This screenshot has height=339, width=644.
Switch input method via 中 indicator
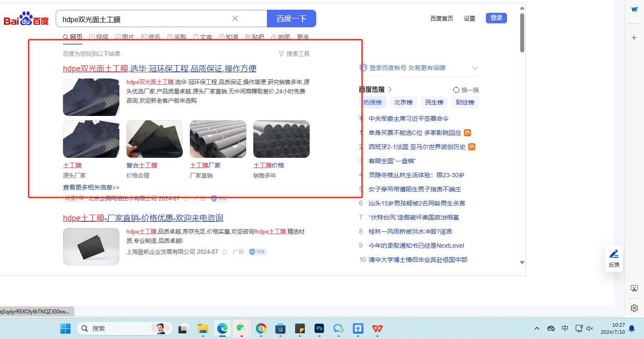point(565,328)
